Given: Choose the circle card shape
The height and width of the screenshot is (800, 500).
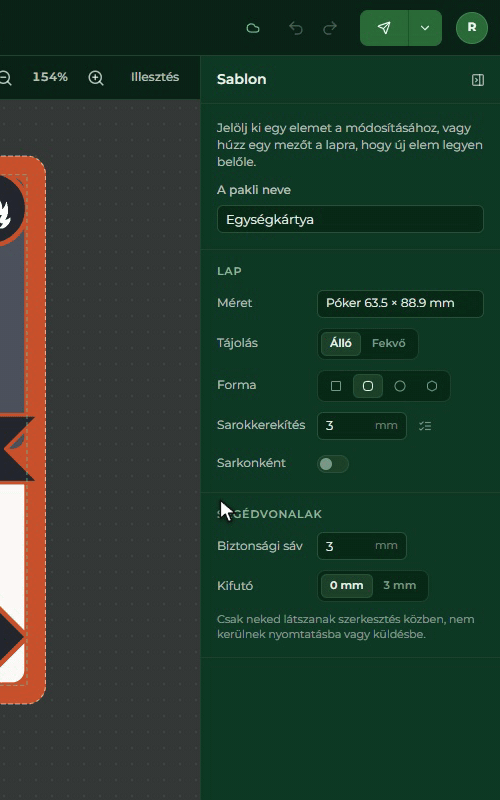Looking at the screenshot, I should pos(400,386).
